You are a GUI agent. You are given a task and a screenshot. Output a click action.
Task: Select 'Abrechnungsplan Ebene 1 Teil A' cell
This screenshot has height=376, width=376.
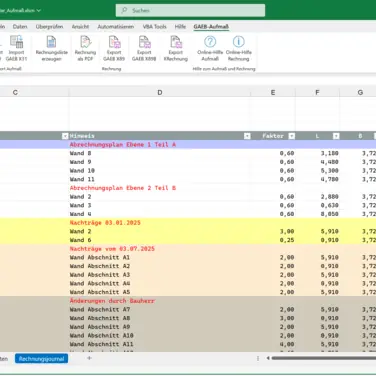pos(160,145)
